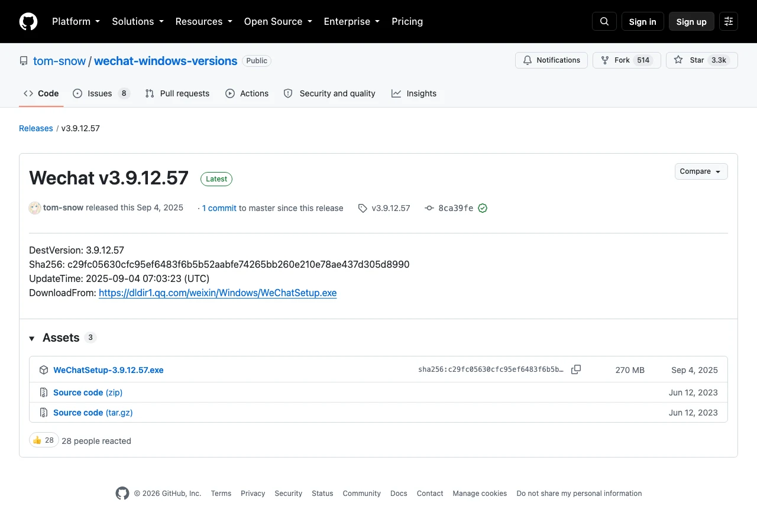757x532 pixels.
Task: Click the Sign up button
Action: click(691, 21)
